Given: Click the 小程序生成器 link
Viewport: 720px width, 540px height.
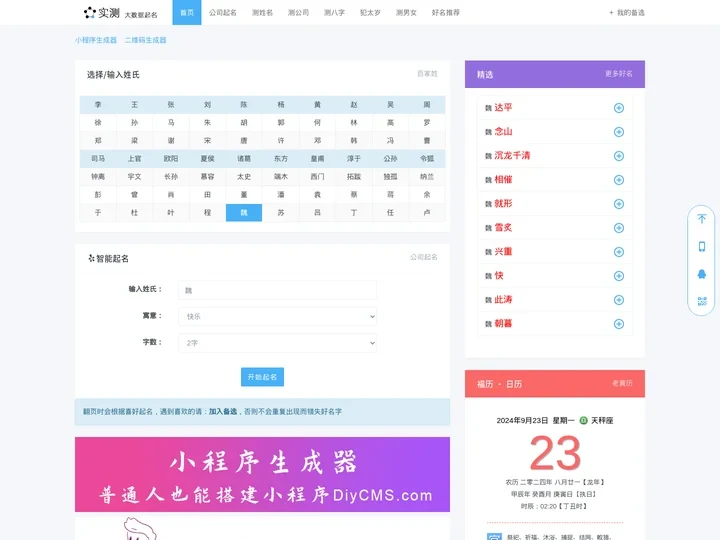Looking at the screenshot, I should click(x=96, y=40).
